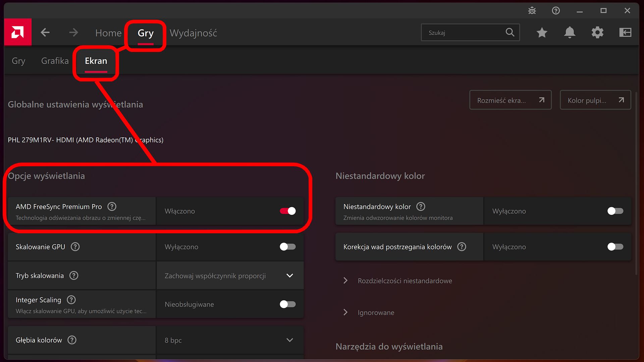Viewport: 644px width, 362px height.
Task: Click Rozmieść ekra... button
Action: point(511,100)
